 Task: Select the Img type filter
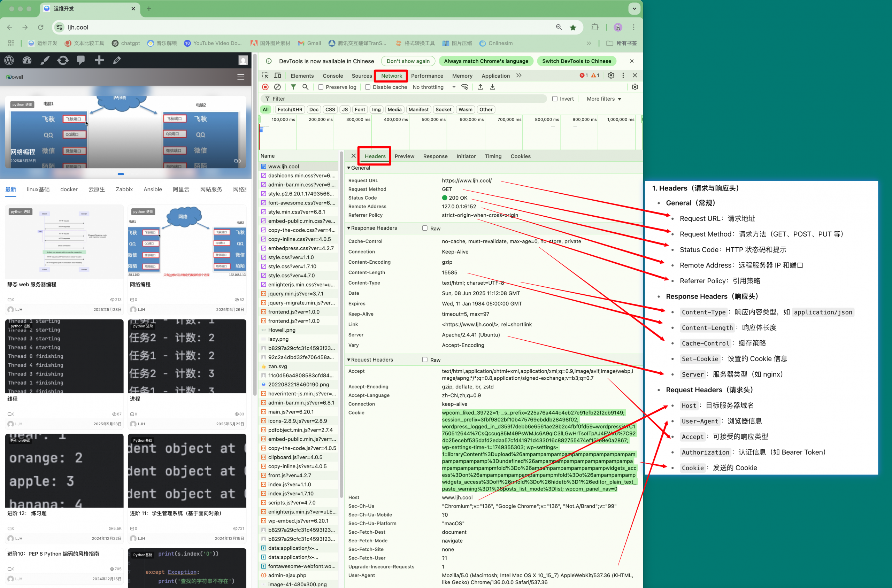(376, 109)
